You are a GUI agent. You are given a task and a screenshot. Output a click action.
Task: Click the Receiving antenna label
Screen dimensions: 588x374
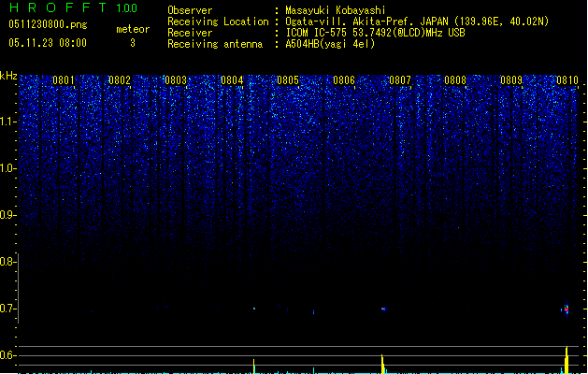215,44
